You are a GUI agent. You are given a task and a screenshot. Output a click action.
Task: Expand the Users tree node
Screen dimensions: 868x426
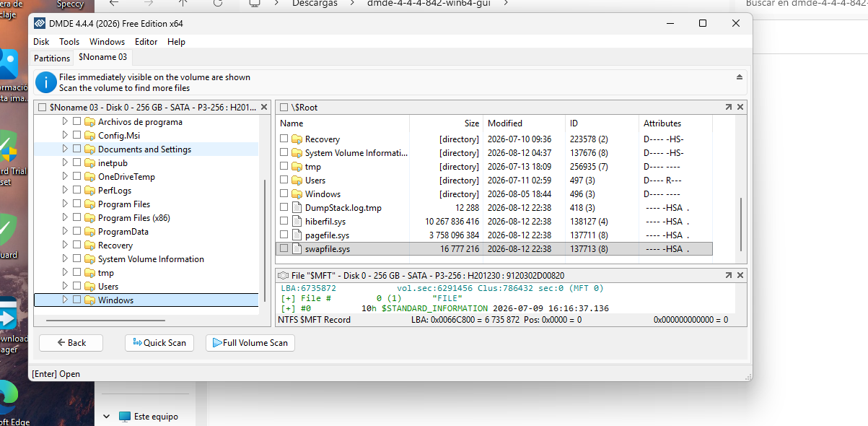pyautogui.click(x=64, y=287)
